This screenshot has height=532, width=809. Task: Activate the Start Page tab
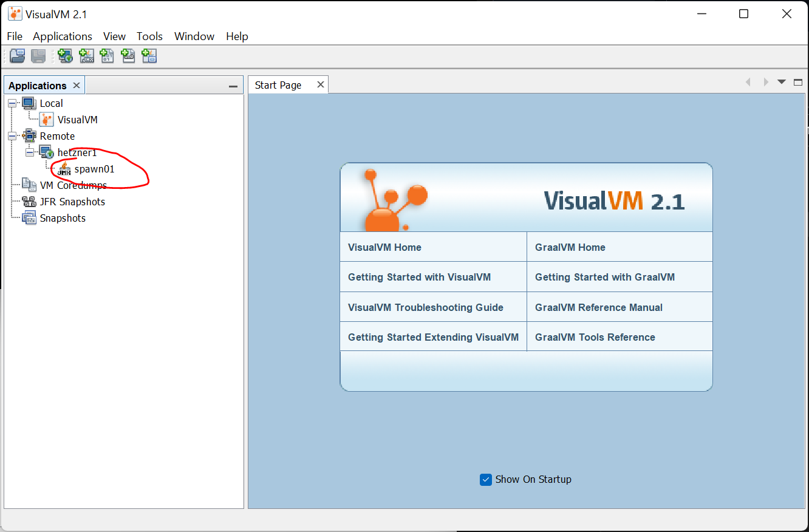[x=278, y=85]
